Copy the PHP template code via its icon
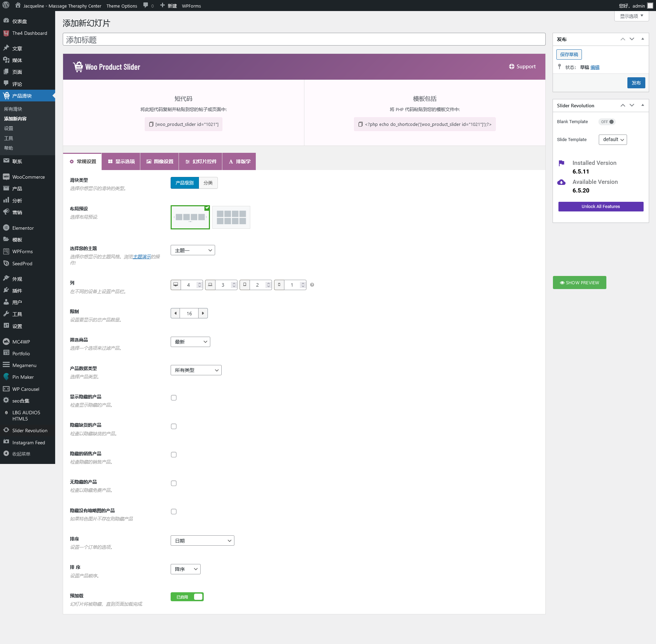The image size is (656, 644). [x=361, y=124]
